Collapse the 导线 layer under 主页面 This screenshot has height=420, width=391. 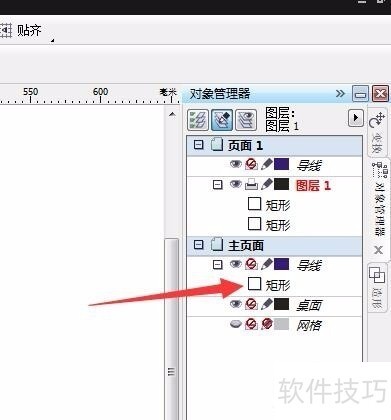217,265
